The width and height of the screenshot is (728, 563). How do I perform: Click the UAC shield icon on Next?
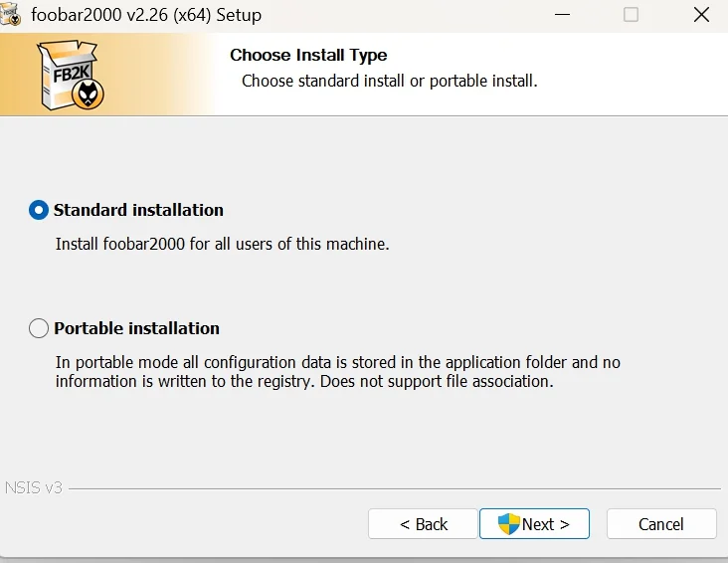[x=508, y=524]
